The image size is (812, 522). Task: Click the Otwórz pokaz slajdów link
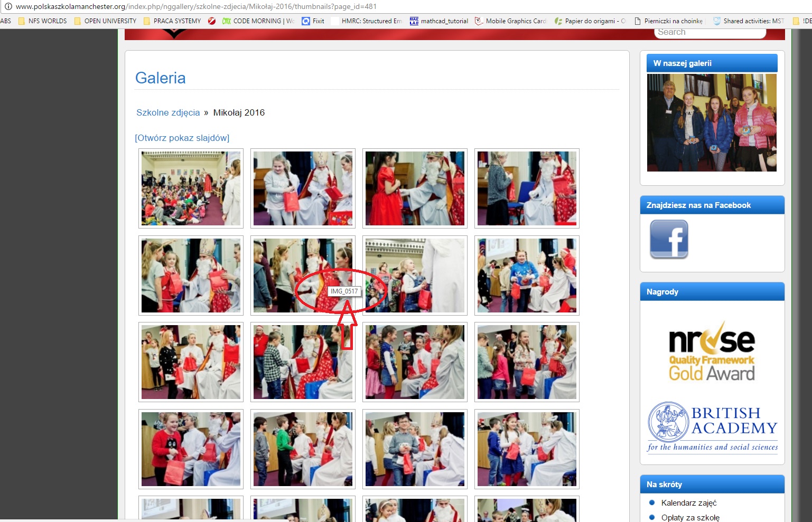182,138
